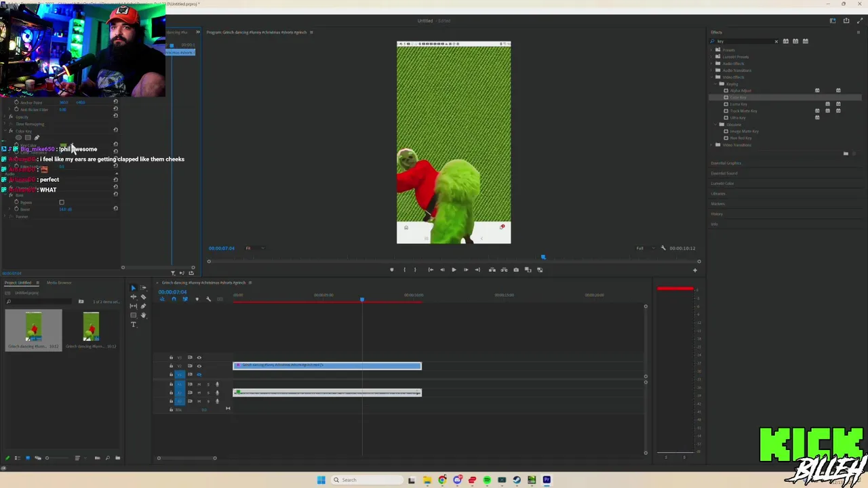Clear the Effects search field
The image size is (868, 488).
click(x=776, y=41)
